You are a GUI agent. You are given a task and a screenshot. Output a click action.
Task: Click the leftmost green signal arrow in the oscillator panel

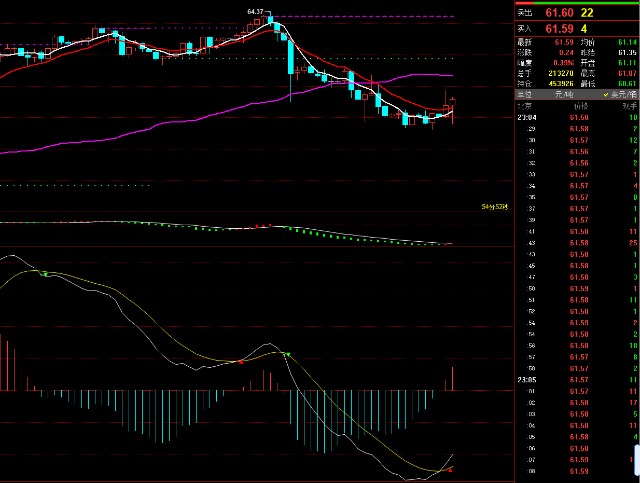coord(44,273)
